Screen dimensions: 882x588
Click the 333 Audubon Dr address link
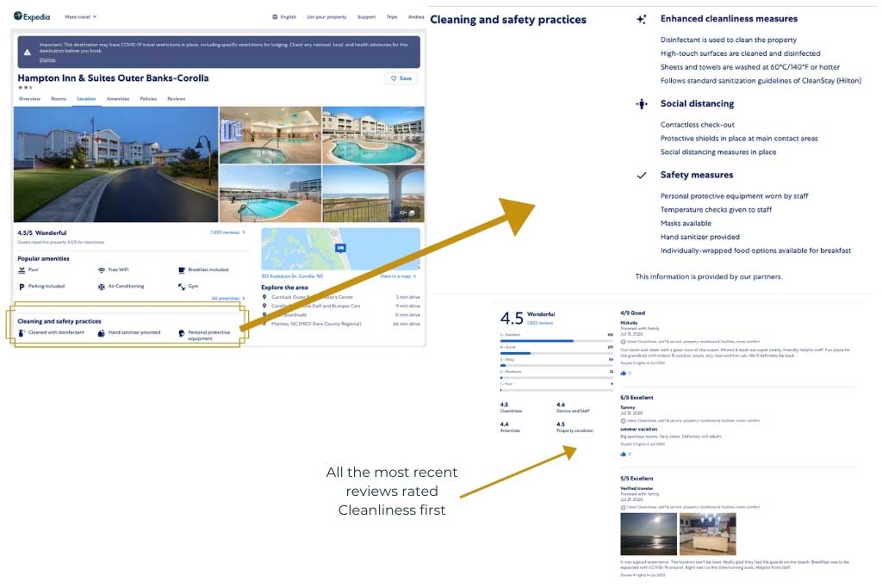point(292,276)
